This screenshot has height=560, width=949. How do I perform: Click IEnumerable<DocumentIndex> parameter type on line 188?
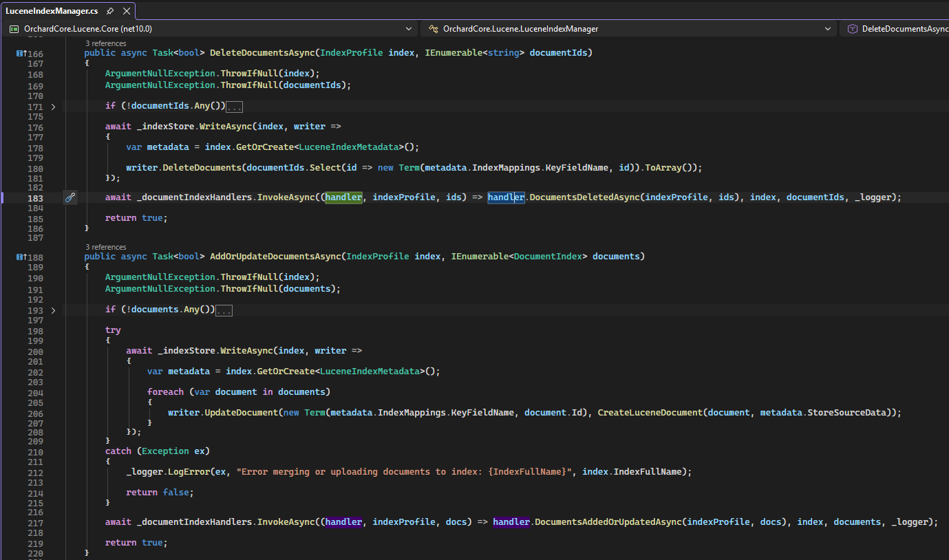tap(519, 256)
